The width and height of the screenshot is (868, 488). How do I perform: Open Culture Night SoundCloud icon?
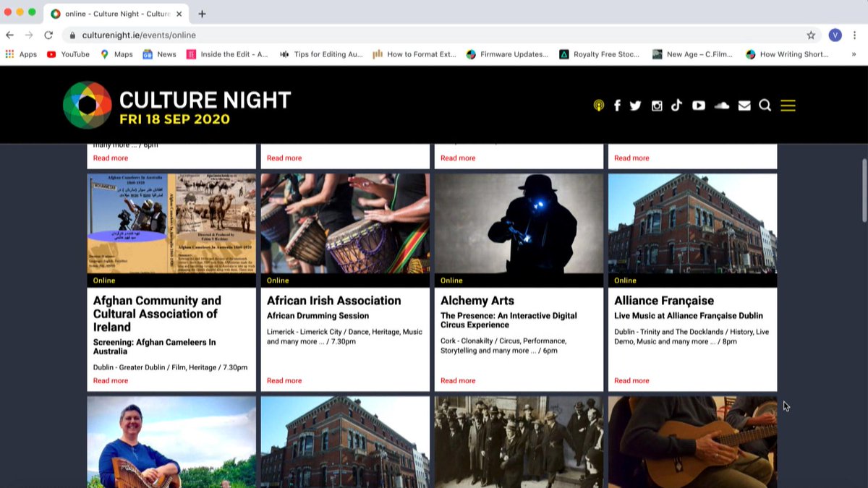[721, 106]
